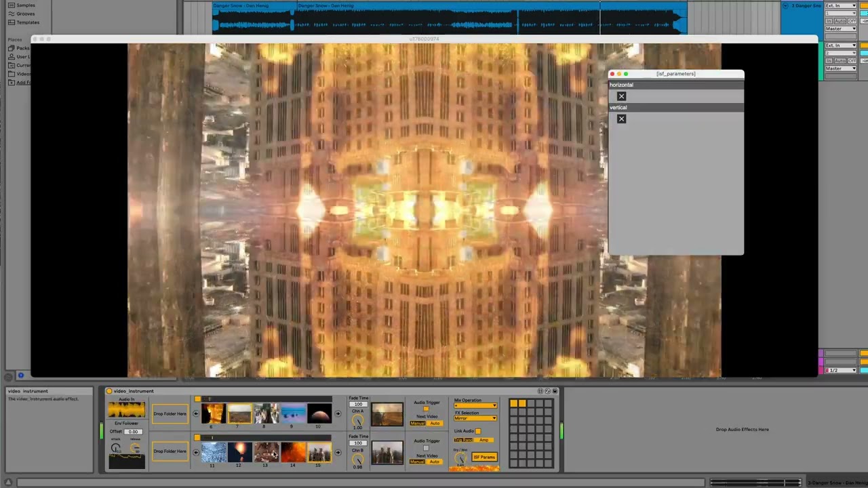Click previous arrow on Channel B thumbnails
The width and height of the screenshot is (868, 488).
tap(196, 451)
